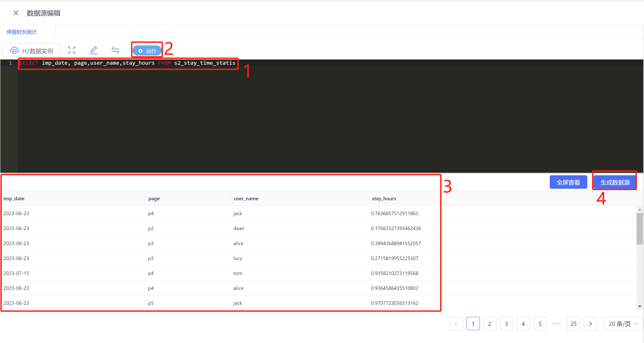Click the pencil edit icon in the toolbar
The width and height of the screenshot is (644, 343).
(x=94, y=50)
